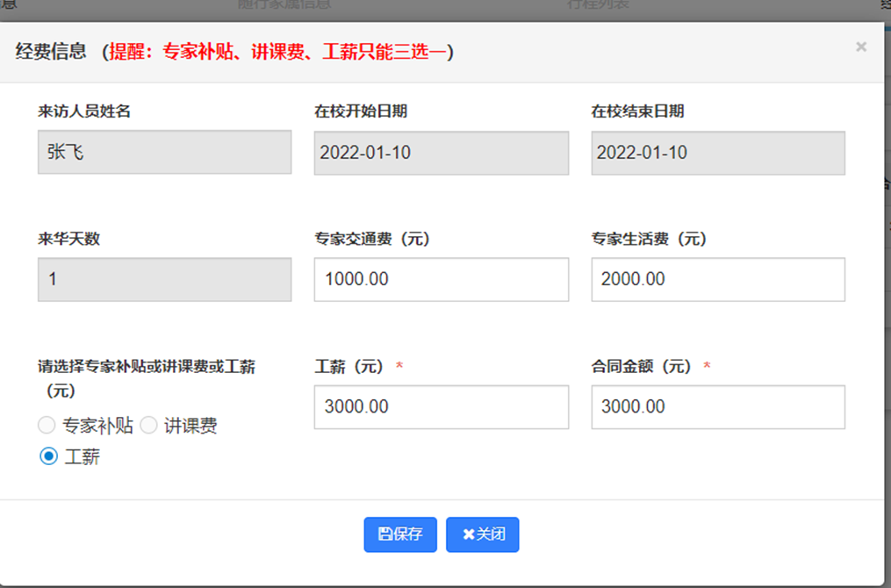Focus the 专家生活费 input with 2000.00
Screen dimensions: 891x588
717,279
